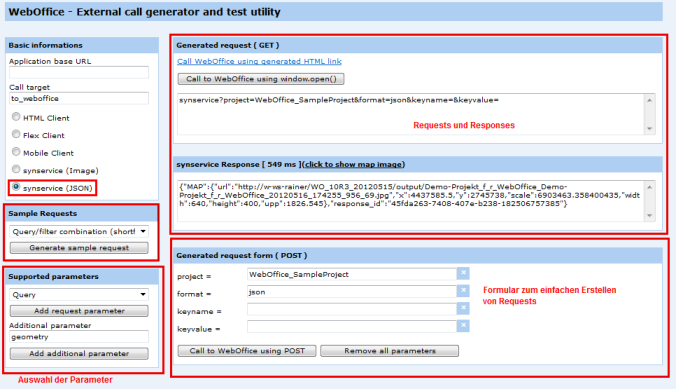
Task: Focus the Call target field containing to_weboffice
Action: (79, 98)
